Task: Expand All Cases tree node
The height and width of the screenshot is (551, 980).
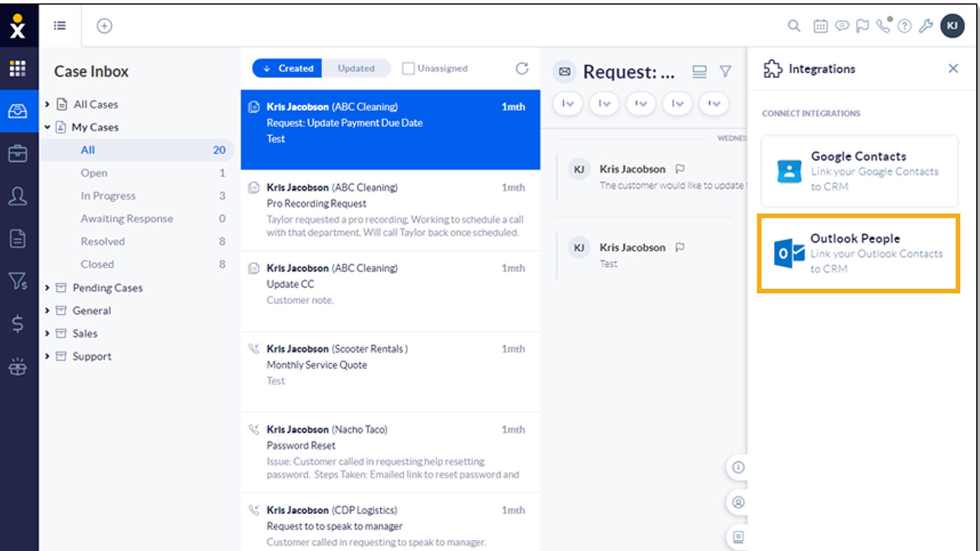Action: 47,104
